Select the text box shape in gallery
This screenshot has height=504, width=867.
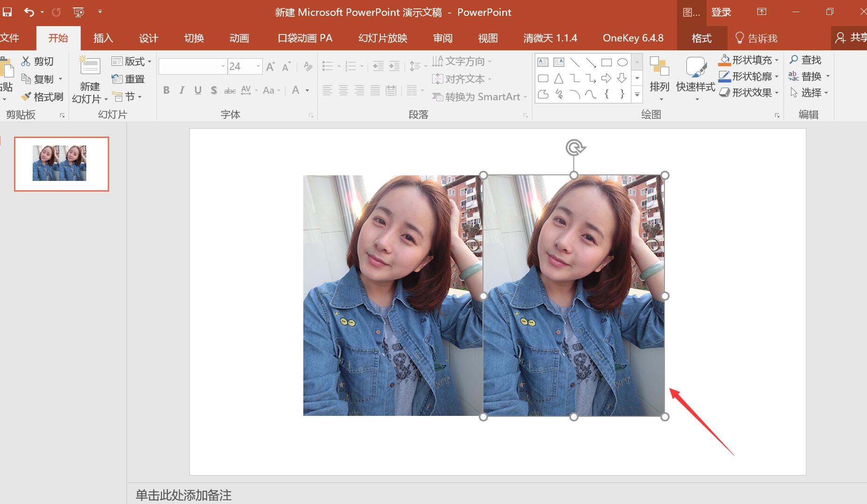point(543,62)
